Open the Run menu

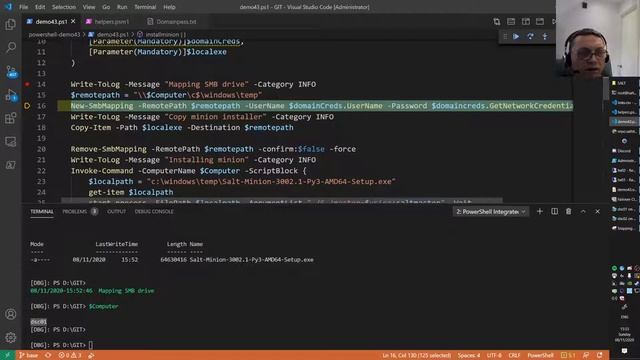(x=122, y=7)
